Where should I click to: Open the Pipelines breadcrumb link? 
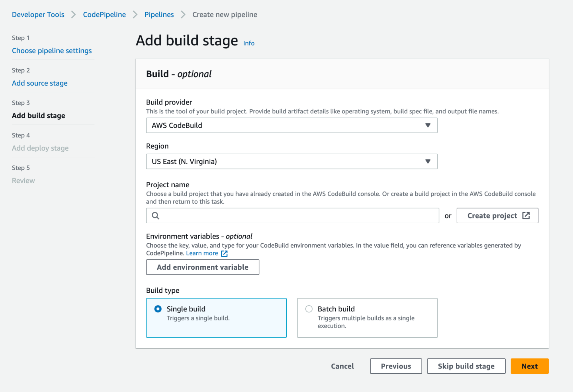pyautogui.click(x=159, y=14)
